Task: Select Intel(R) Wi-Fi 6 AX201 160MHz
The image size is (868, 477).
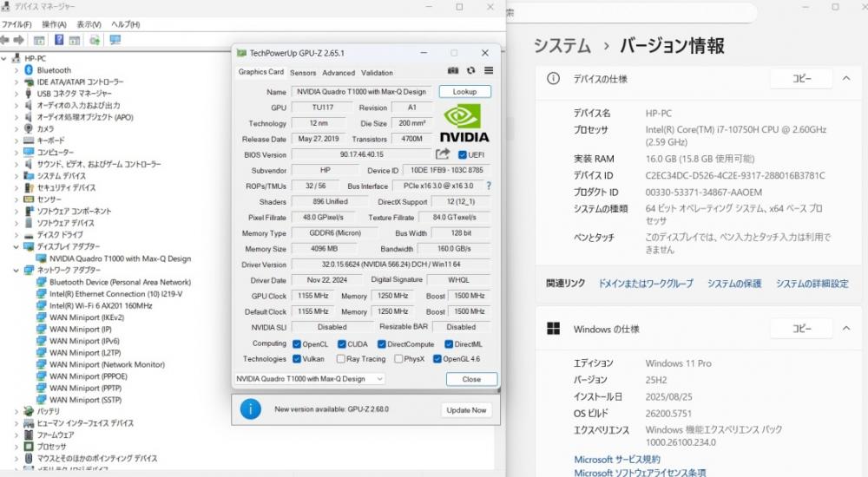Action: click(x=101, y=305)
